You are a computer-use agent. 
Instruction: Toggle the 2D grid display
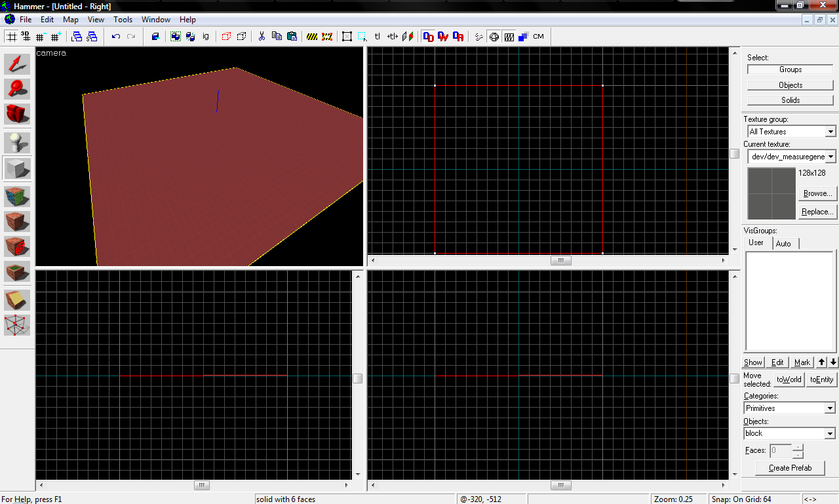[x=11, y=37]
